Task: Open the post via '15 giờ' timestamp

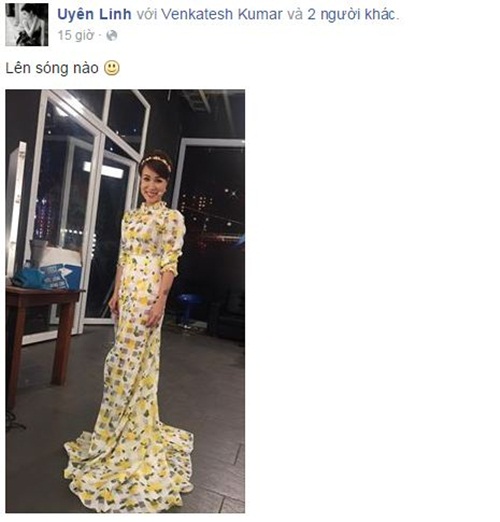Action: click(x=76, y=35)
